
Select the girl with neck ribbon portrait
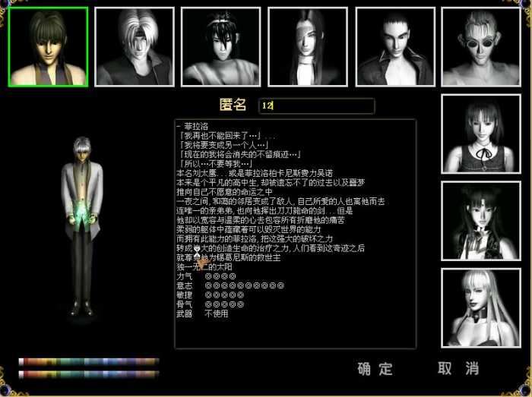[481, 134]
